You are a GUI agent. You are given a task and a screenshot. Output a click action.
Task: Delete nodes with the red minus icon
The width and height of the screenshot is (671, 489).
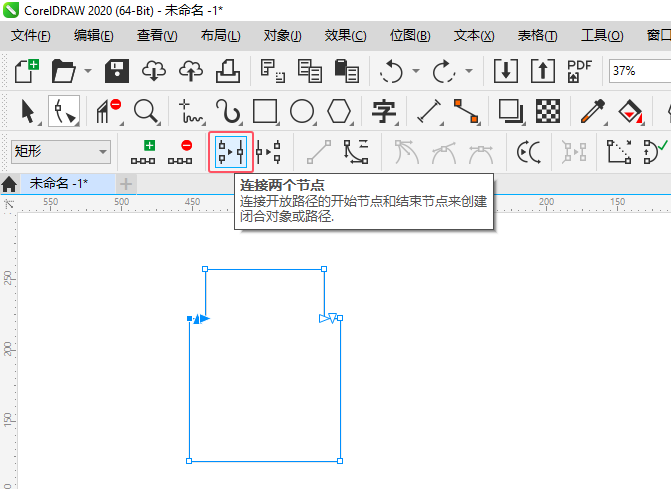[180, 152]
